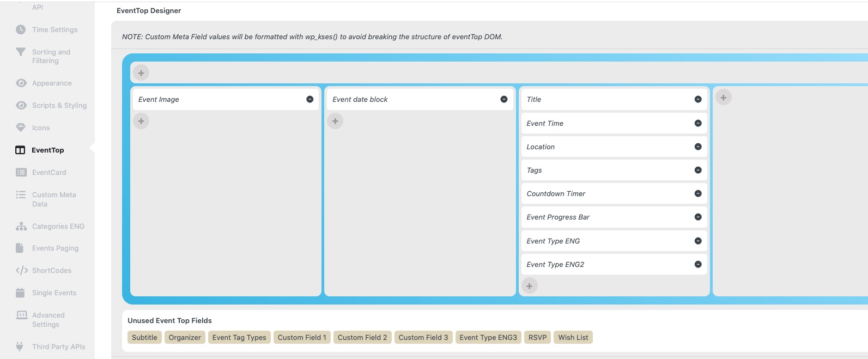Click the Third Party APIs plug icon
This screenshot has width=868, height=359.
pos(20,346)
